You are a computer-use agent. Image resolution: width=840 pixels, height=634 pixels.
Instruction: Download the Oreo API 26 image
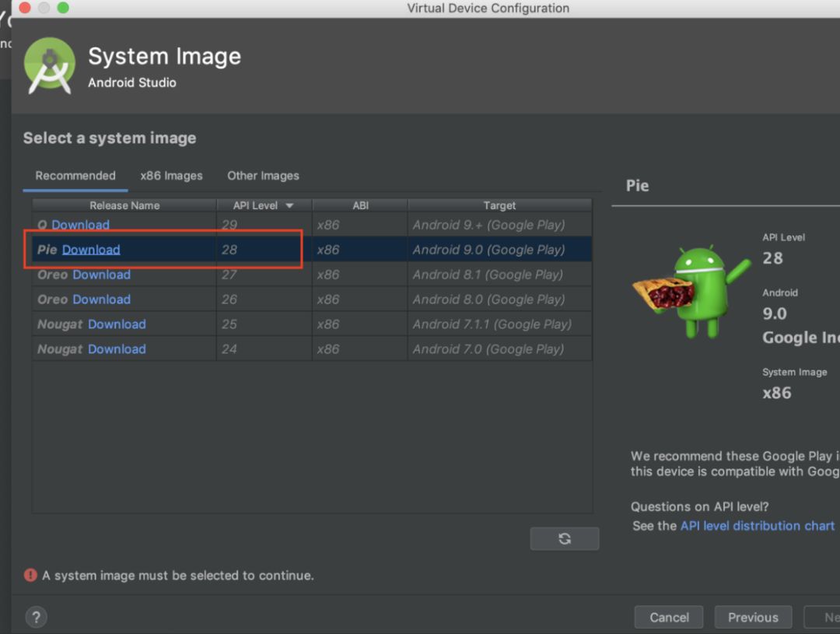tap(101, 299)
